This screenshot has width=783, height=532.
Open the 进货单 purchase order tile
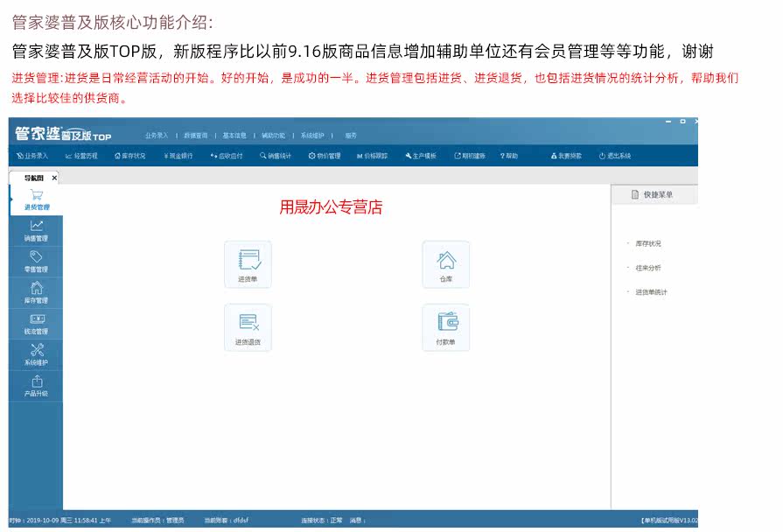click(x=248, y=265)
